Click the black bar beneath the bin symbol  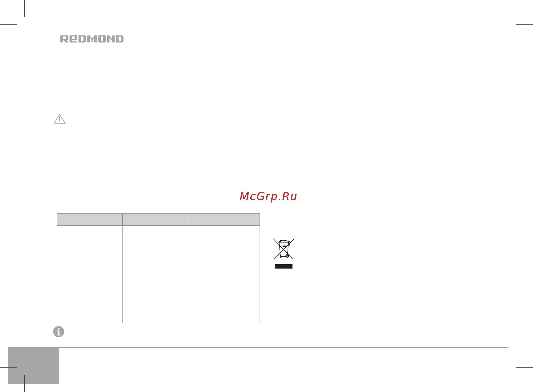pos(284,266)
